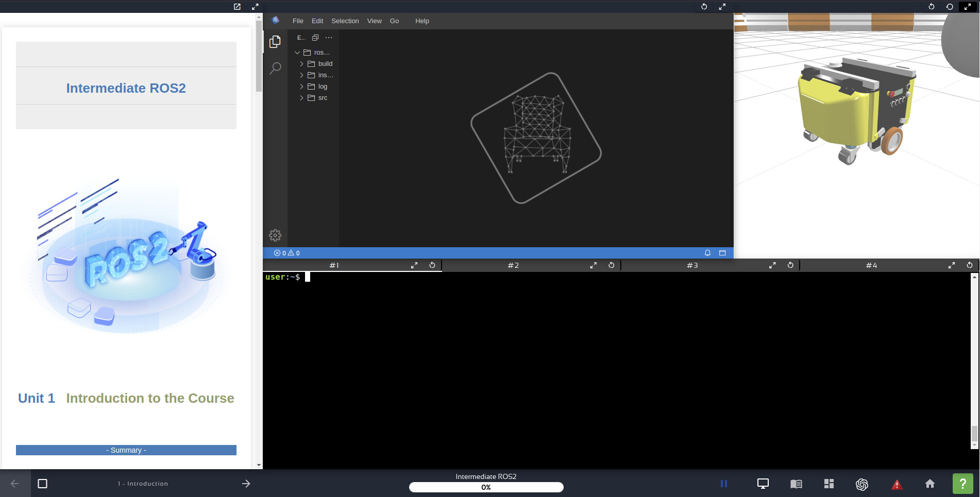Viewport: 980px width, 497px height.
Task: Click the monitor display icon in bottom bar
Action: (763, 484)
